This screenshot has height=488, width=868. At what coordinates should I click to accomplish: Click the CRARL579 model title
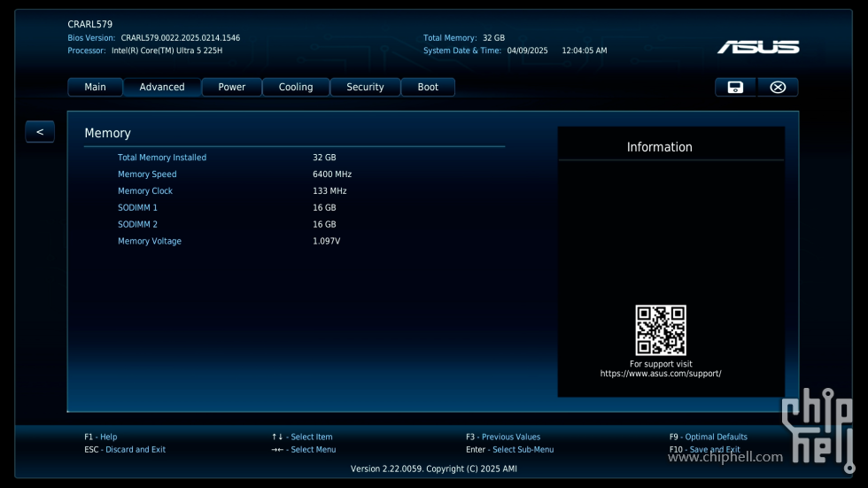point(89,24)
